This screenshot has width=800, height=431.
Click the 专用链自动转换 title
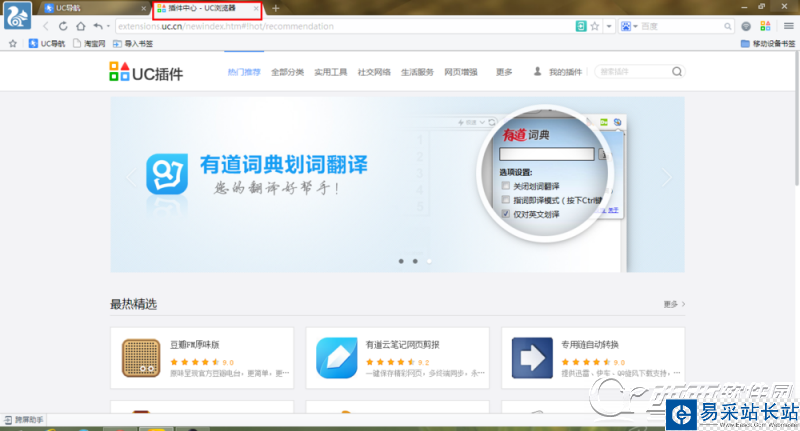pyautogui.click(x=590, y=345)
